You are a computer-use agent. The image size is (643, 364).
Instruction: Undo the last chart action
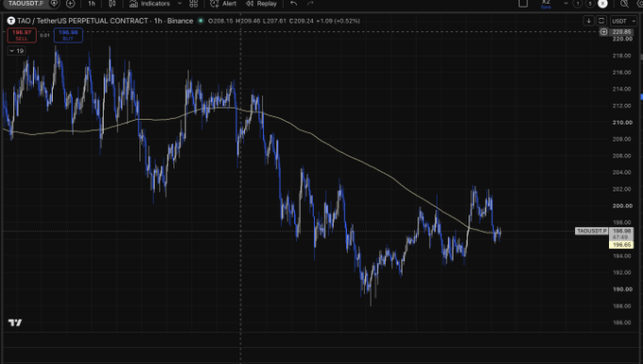click(294, 4)
